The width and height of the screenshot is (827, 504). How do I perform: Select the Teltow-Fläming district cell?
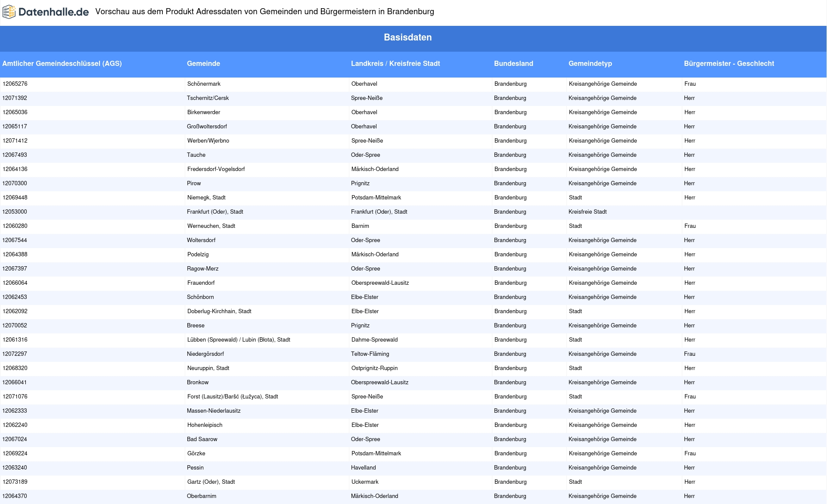[x=420, y=354]
